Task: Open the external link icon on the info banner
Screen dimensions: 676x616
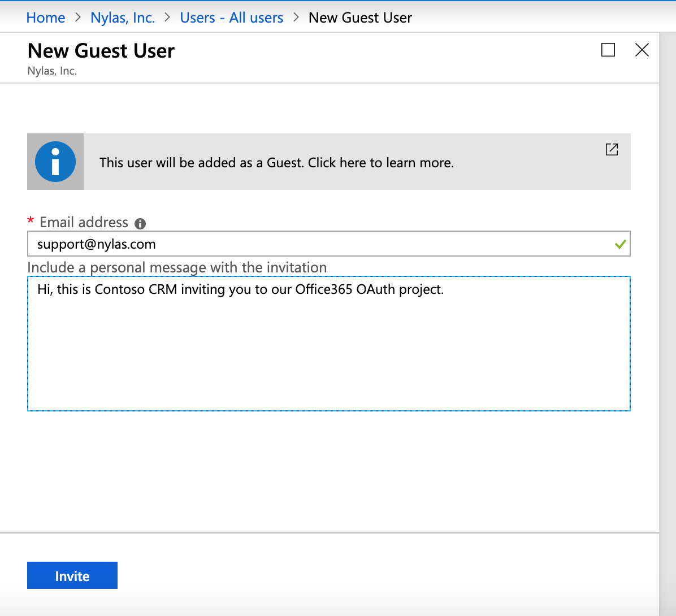Action: pyautogui.click(x=611, y=150)
